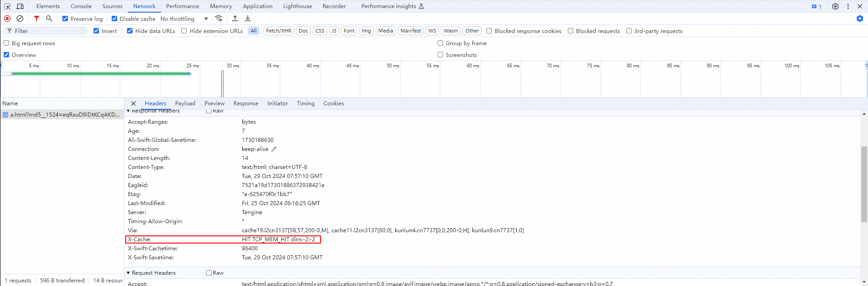Open the Timing tab
The image size is (868, 286).
[x=306, y=103]
